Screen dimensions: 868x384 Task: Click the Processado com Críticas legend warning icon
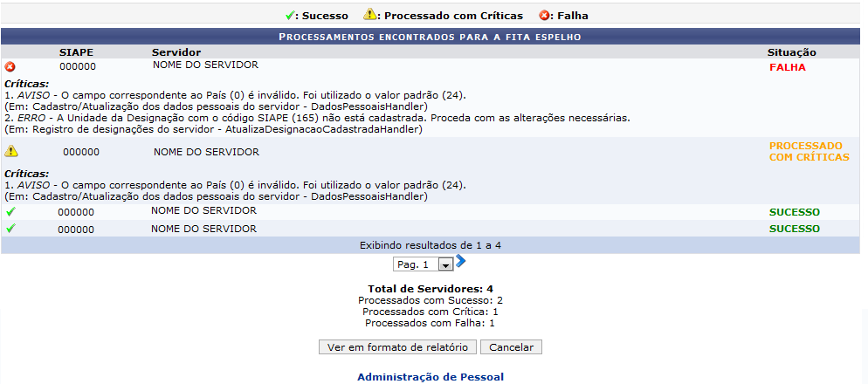click(x=369, y=15)
